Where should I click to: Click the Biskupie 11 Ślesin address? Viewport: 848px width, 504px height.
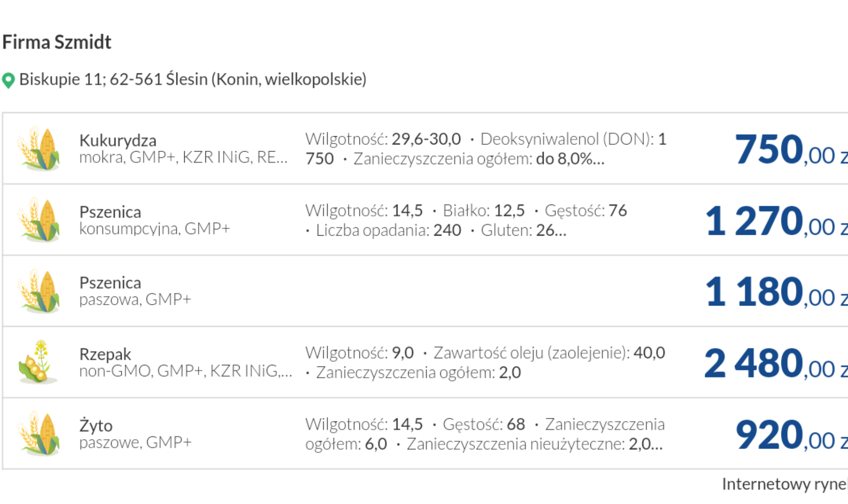click(193, 79)
